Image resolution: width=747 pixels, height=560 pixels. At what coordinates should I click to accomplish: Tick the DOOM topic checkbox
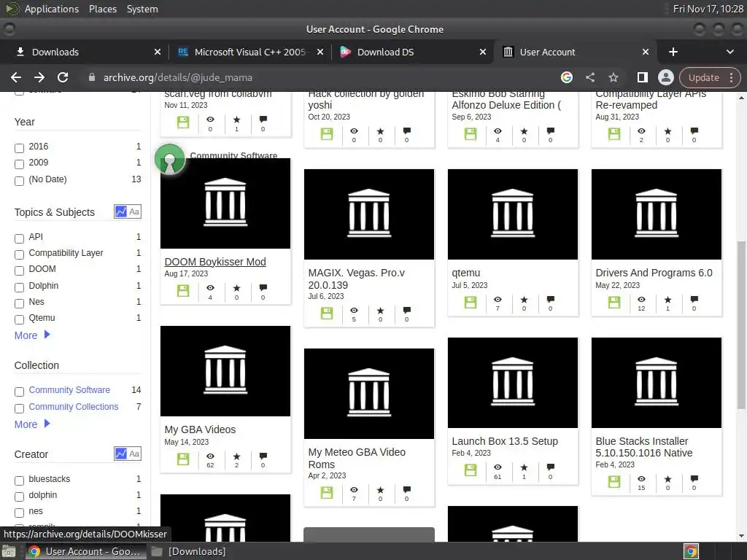point(19,271)
